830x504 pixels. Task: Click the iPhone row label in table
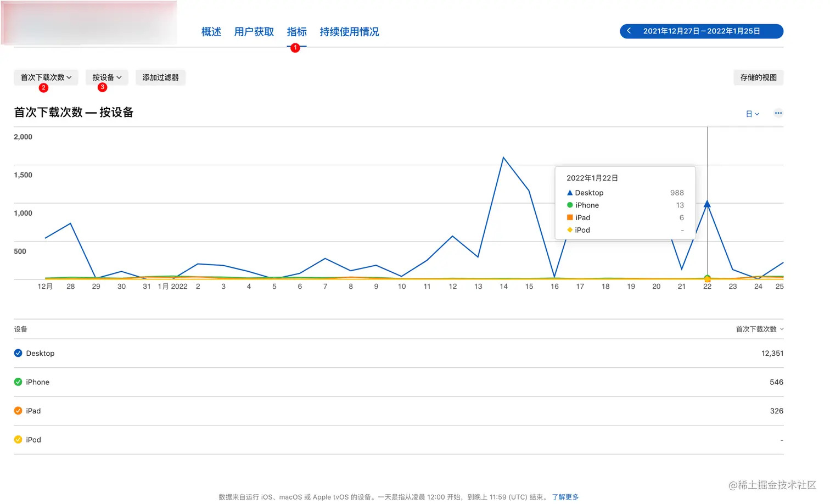pos(37,382)
